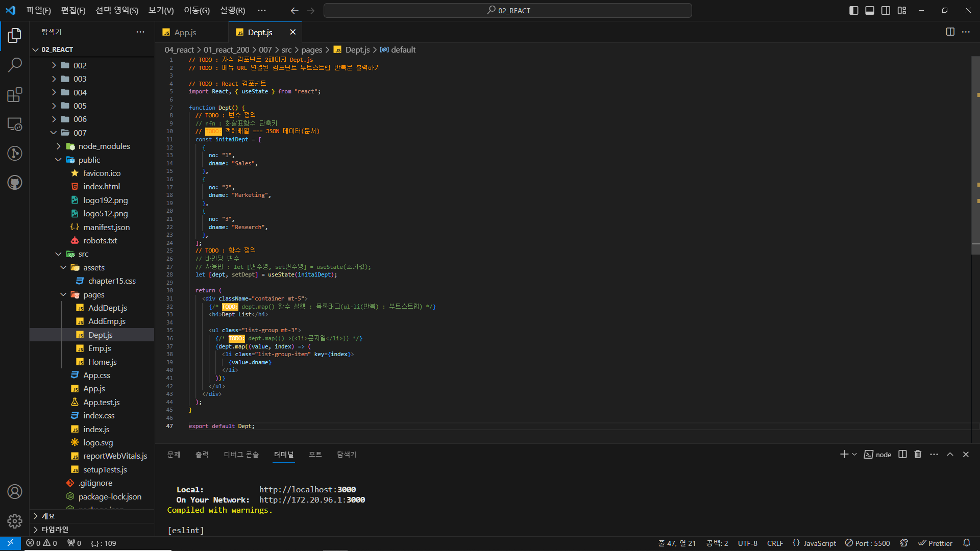Open the GitHub panel icon

click(x=15, y=183)
